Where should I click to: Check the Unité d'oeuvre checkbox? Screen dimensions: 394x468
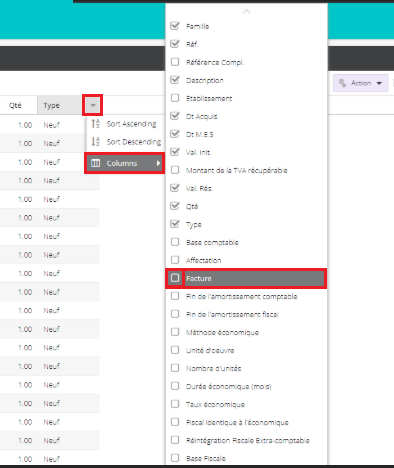pos(175,350)
